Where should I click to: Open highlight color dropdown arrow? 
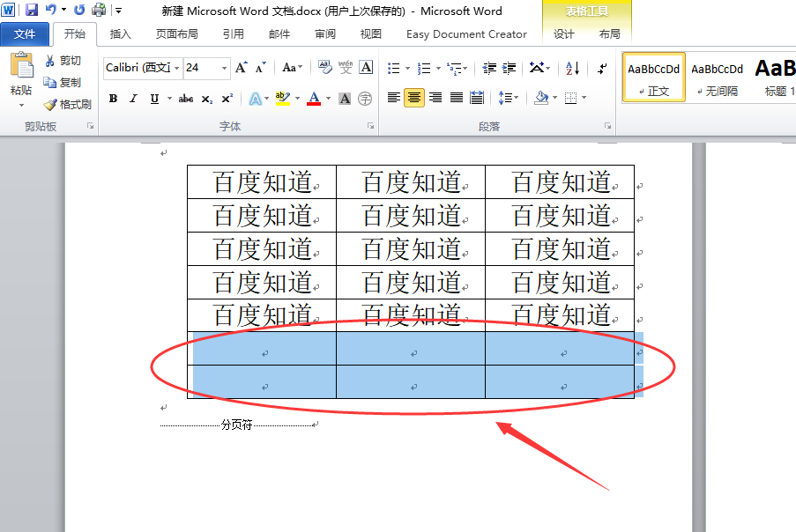297,99
